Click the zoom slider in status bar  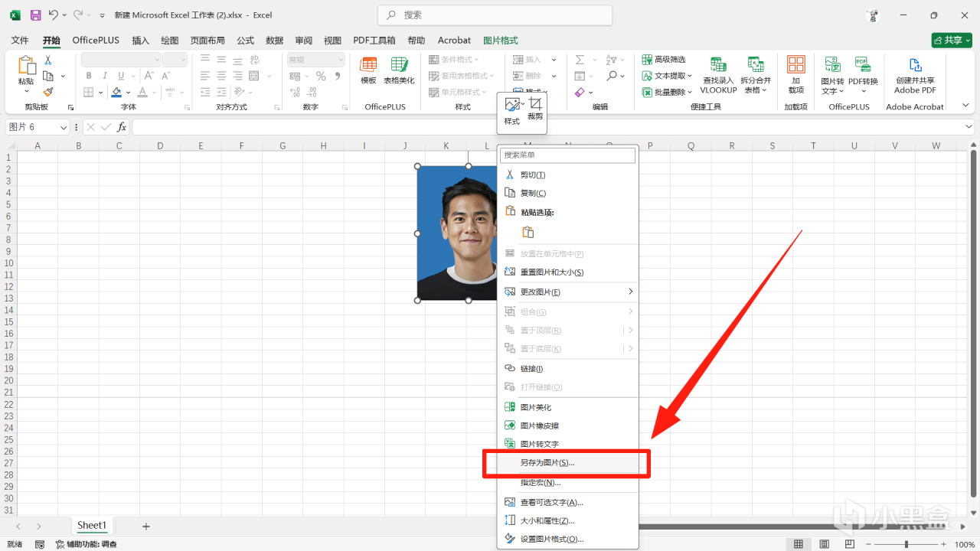point(906,544)
